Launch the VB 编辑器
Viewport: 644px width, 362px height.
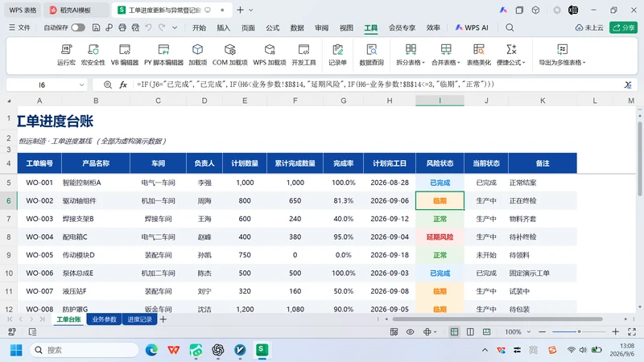(125, 55)
